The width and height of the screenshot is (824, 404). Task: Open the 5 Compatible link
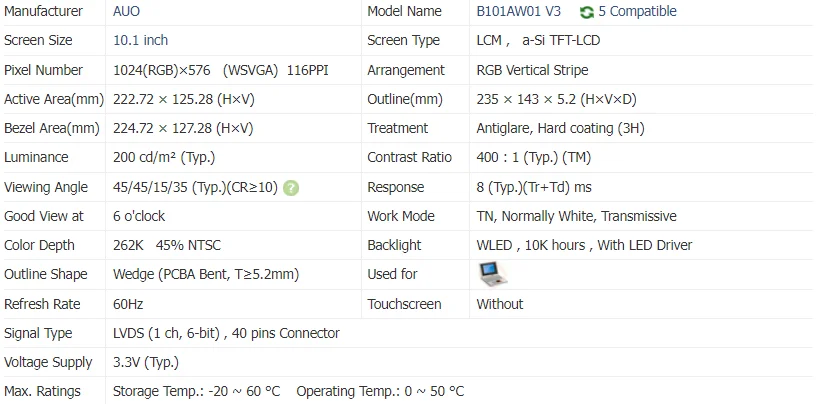637,12
